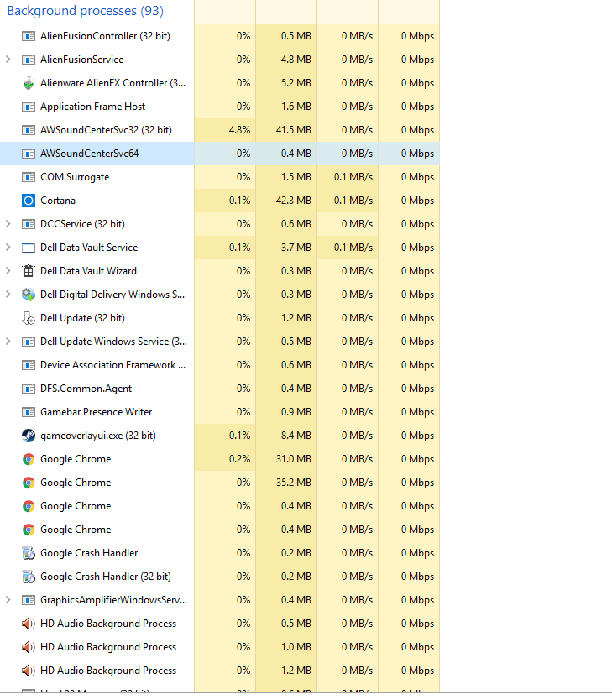Click the 5.2 MB memory value
The image size is (612, 700).
(296, 83)
